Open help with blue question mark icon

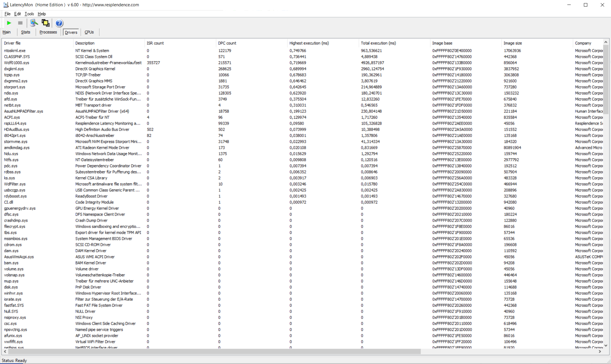[x=59, y=23]
